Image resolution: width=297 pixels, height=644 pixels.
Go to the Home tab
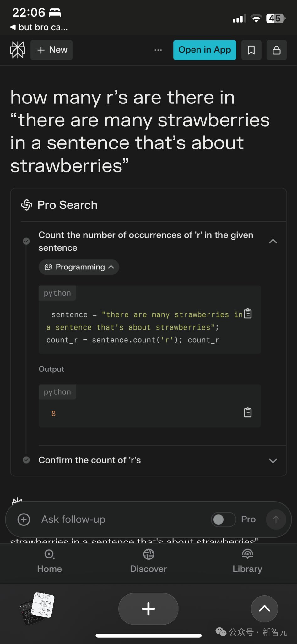[x=49, y=561]
